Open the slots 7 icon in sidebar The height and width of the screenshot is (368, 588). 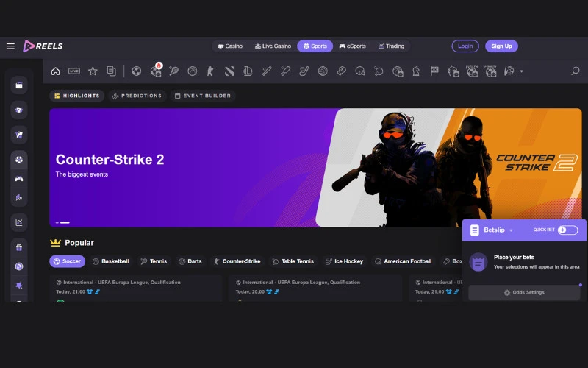tap(19, 110)
